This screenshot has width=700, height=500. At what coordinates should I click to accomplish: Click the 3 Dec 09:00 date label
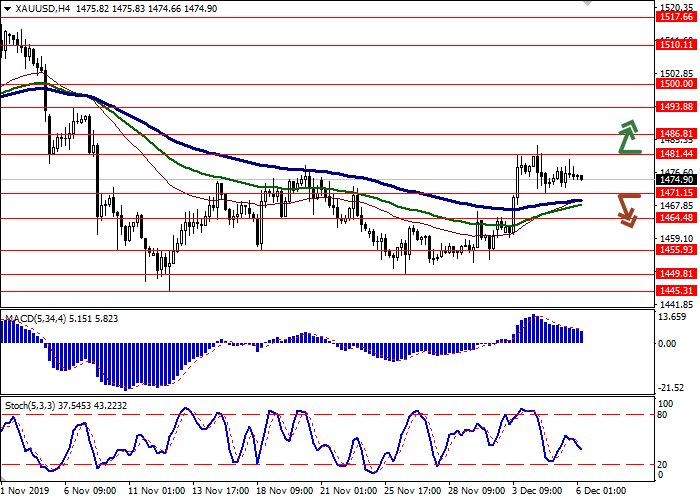coord(540,492)
